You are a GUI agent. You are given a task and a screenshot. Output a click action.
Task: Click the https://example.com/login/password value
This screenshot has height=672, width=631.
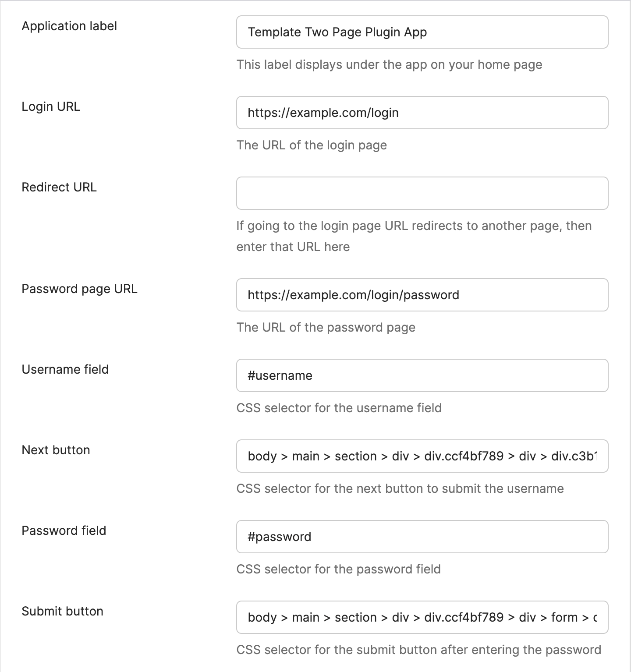coord(353,295)
